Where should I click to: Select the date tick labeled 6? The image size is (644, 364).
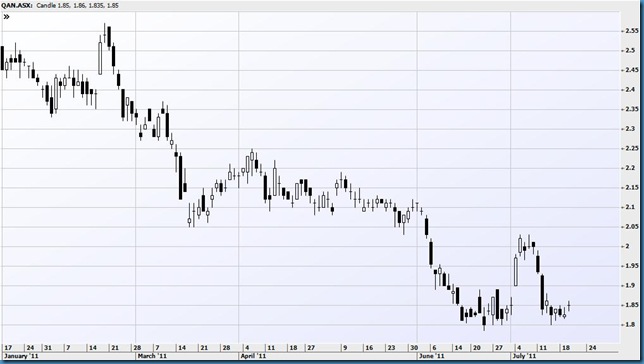pyautogui.click(x=434, y=348)
